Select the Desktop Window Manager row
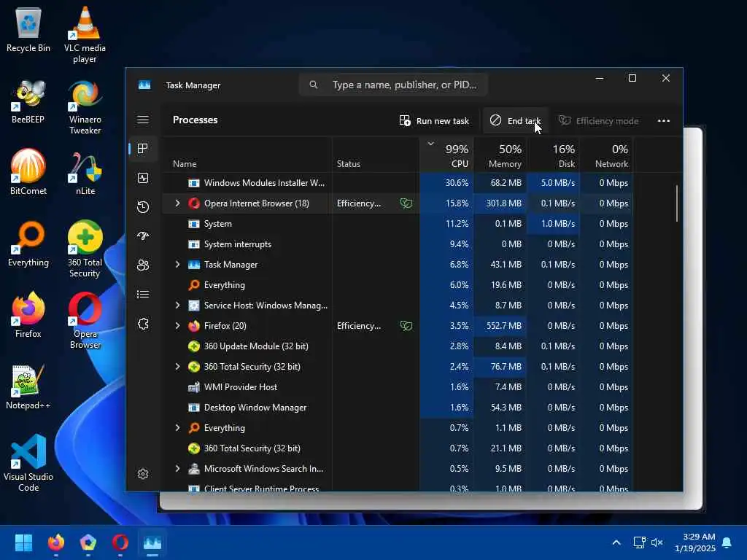The width and height of the screenshot is (747, 560). pos(398,408)
